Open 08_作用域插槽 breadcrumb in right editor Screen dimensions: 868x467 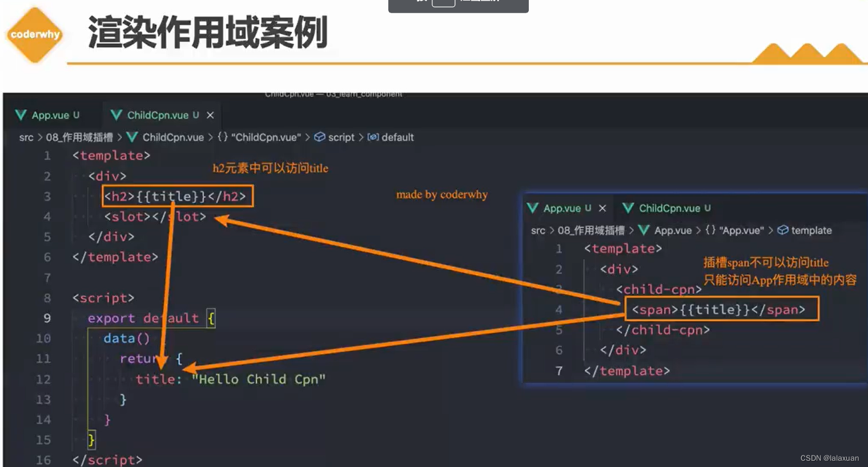tap(591, 230)
